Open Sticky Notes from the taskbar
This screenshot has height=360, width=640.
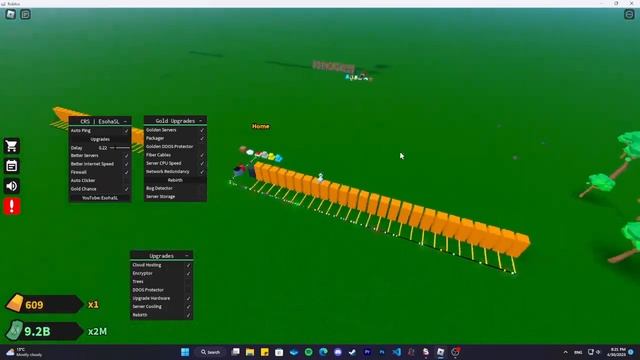pyautogui.click(x=264, y=352)
